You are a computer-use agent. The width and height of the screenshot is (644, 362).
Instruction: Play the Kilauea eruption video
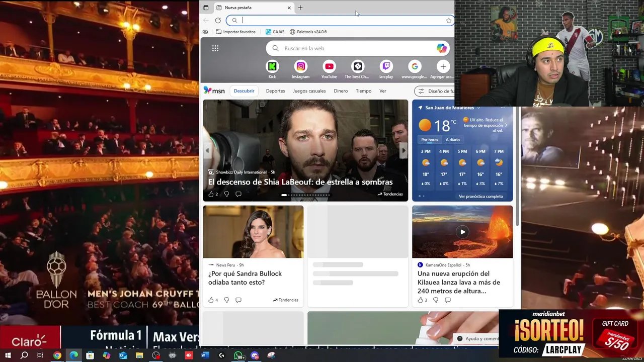coord(462,232)
